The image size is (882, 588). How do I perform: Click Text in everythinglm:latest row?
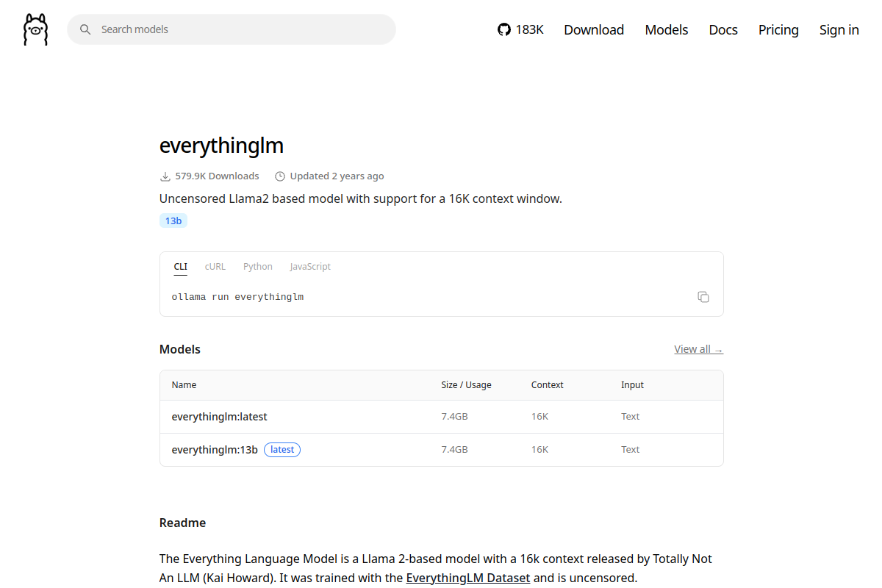tap(630, 417)
